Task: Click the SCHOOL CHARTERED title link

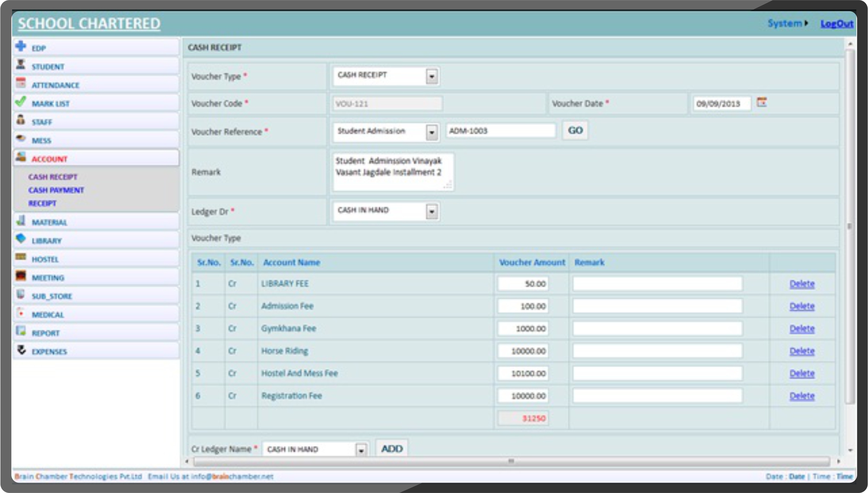Action: coord(89,23)
